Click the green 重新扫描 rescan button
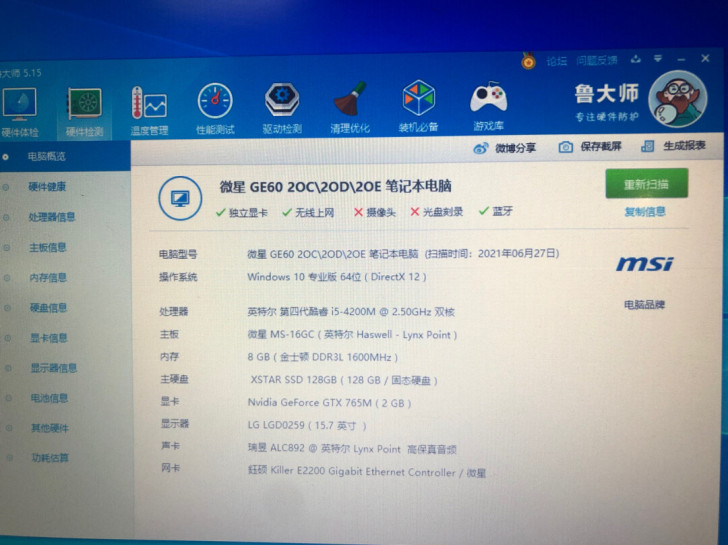Image resolution: width=728 pixels, height=545 pixels. pos(646,183)
